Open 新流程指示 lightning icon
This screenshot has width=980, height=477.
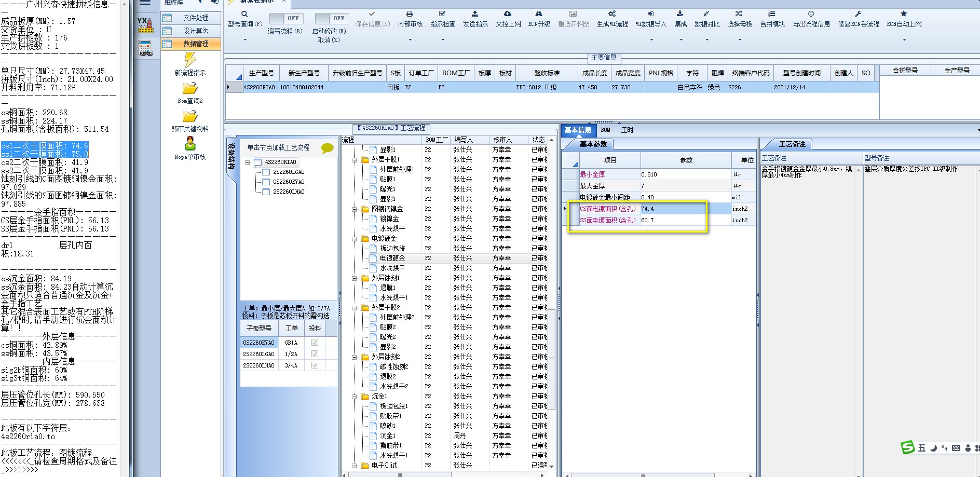pyautogui.click(x=190, y=60)
